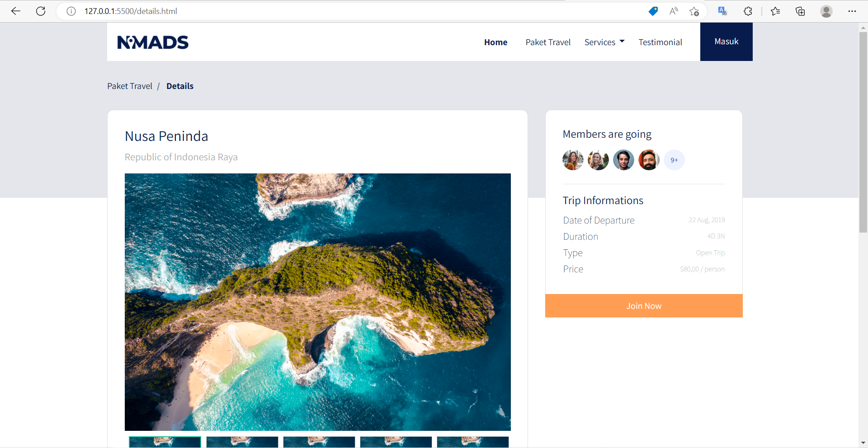Image resolution: width=868 pixels, height=448 pixels.
Task: Click the 'Type' label
Action: click(x=573, y=253)
